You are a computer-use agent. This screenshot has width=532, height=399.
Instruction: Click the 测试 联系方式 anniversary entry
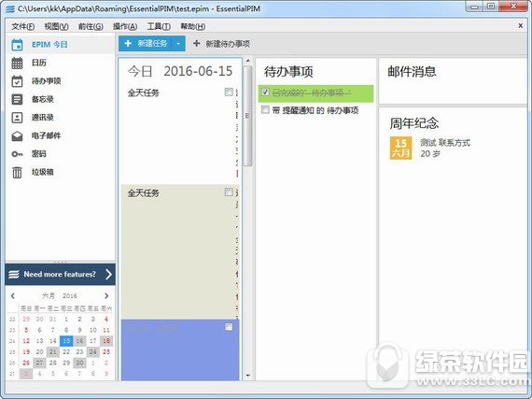445,143
